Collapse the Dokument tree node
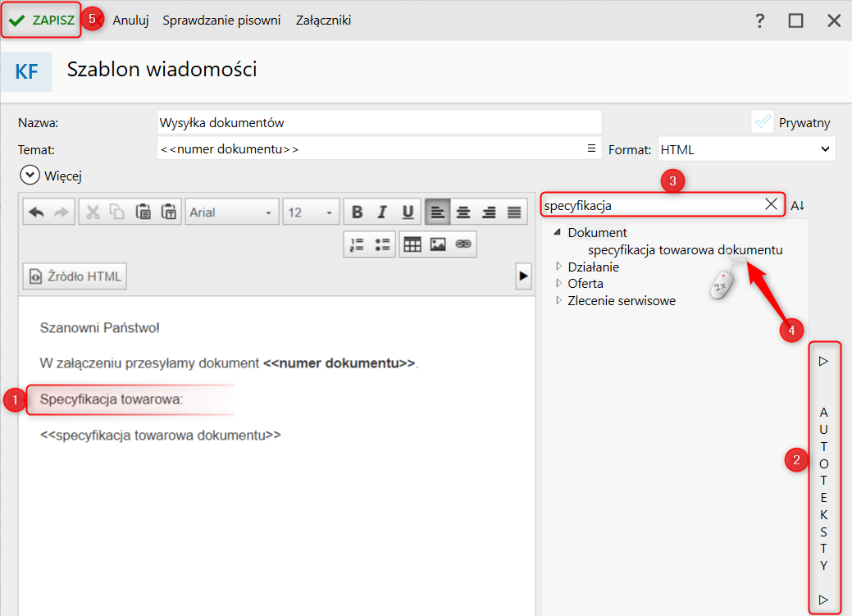Image resolution: width=852 pixels, height=616 pixels. tap(558, 232)
